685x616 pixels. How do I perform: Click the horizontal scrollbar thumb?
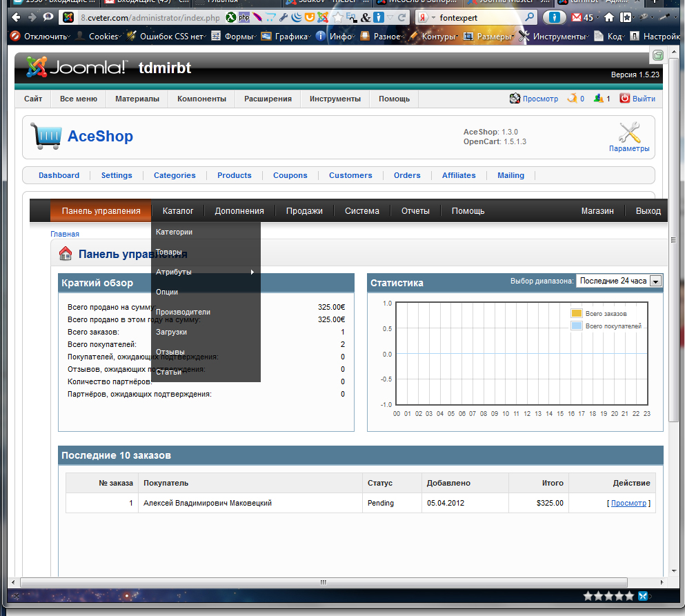tap(324, 582)
